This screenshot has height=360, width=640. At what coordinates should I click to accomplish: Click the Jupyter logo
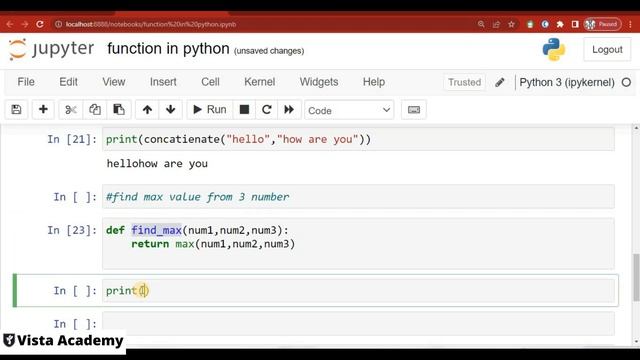tap(52, 49)
